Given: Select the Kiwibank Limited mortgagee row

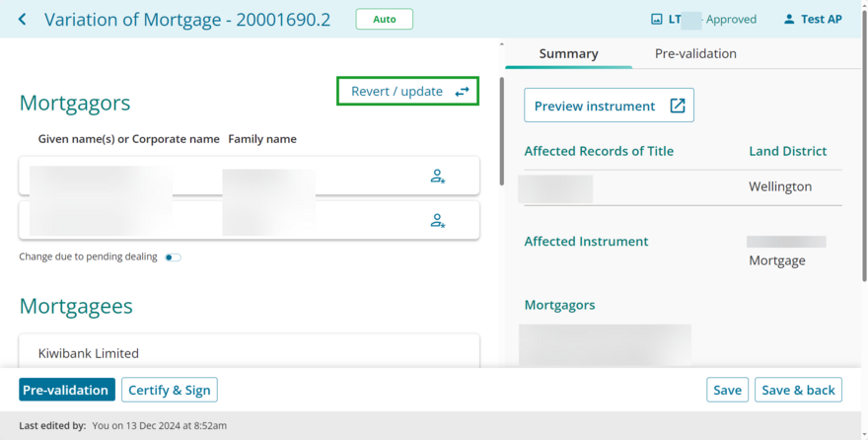Looking at the screenshot, I should coord(250,351).
